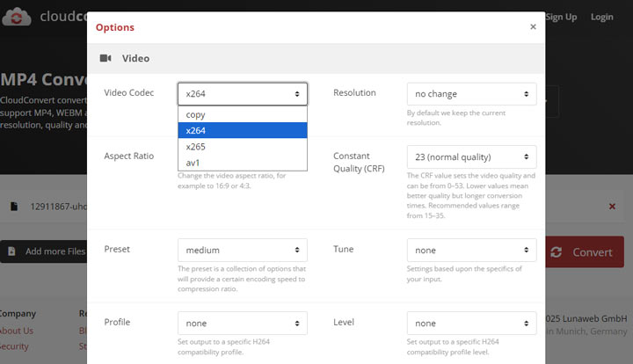Click the Video section heading

coord(135,59)
